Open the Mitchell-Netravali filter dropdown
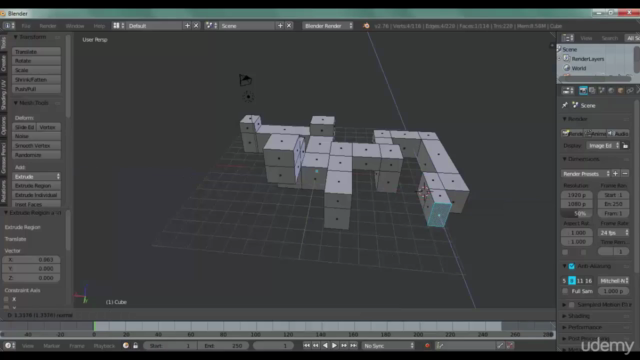Screen dimensions: 640x360 tap(613, 281)
